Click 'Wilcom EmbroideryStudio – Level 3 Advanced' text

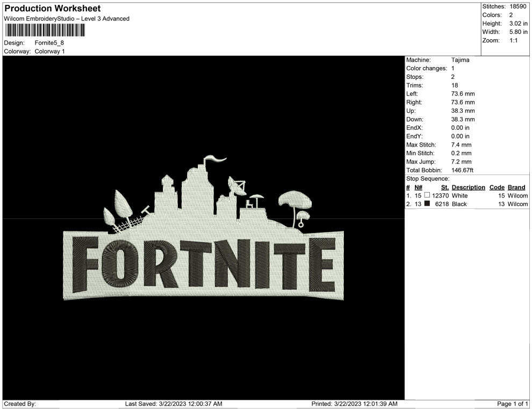pos(67,19)
